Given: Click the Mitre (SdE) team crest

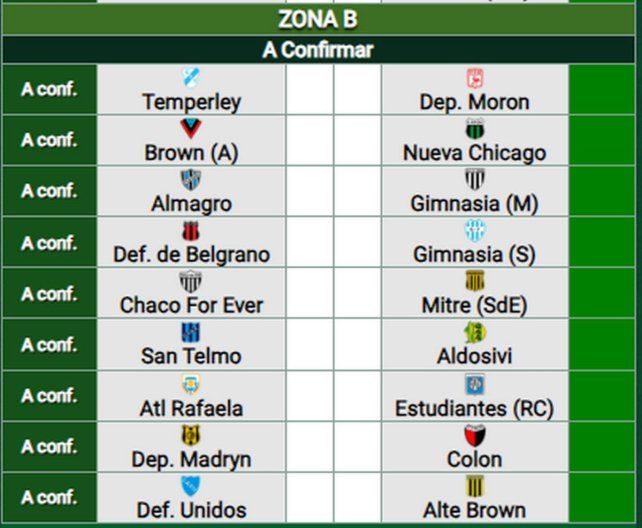Looking at the screenshot, I should (x=475, y=282).
